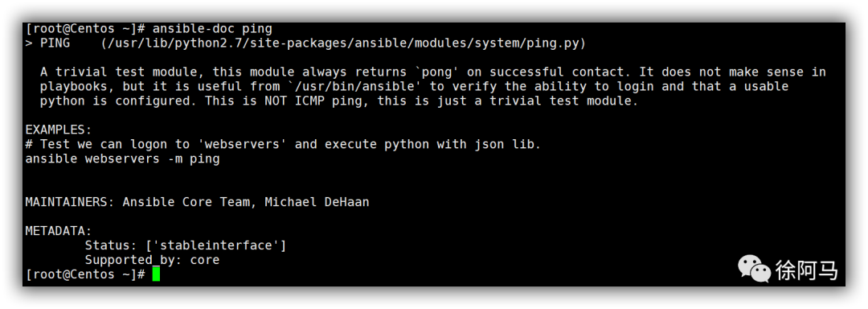Click the last [root@Centos ~]# prompt
868x309 pixels.
(85, 274)
